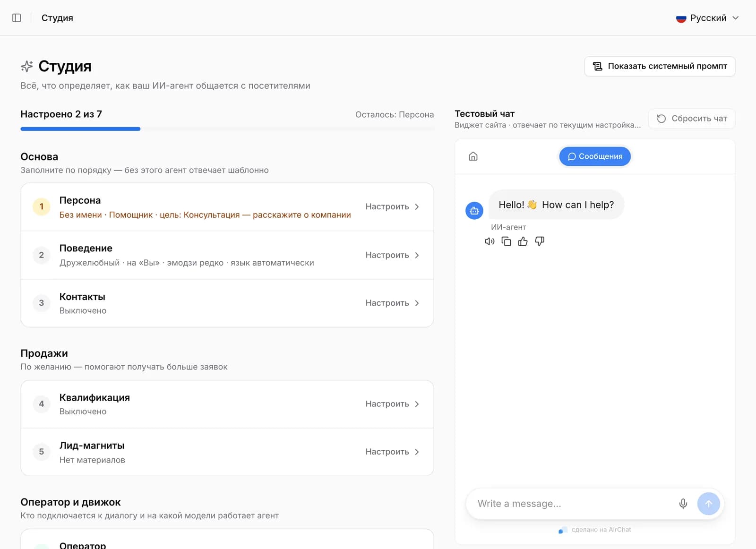
Task: Click Показать системный промпт button
Action: (660, 66)
